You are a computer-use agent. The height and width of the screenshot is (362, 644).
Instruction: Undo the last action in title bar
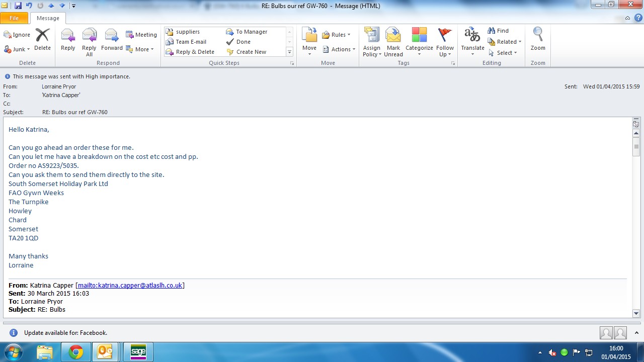pyautogui.click(x=29, y=6)
